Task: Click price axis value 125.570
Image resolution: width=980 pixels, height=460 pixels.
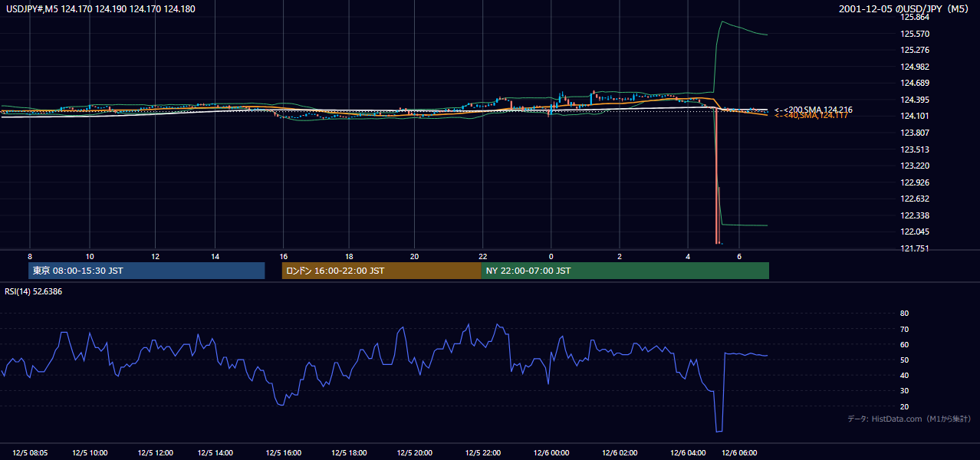Action: click(915, 34)
